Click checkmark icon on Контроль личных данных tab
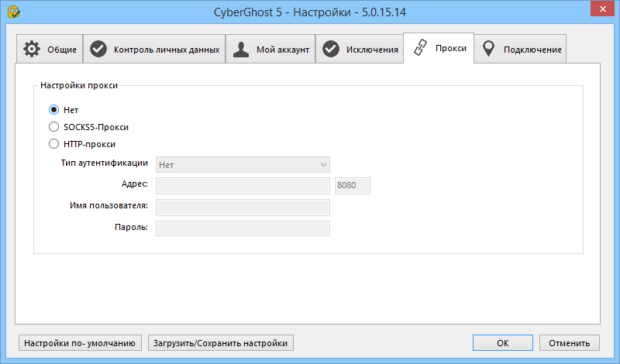 point(98,50)
